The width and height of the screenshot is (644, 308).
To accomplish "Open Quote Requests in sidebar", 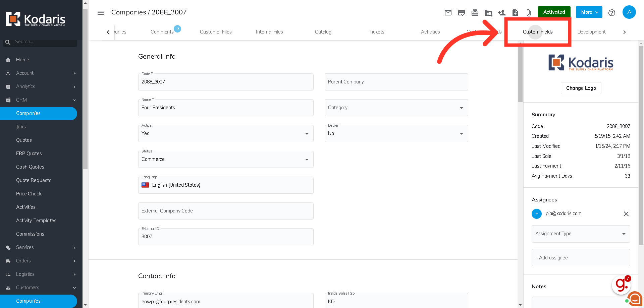I will point(34,180).
